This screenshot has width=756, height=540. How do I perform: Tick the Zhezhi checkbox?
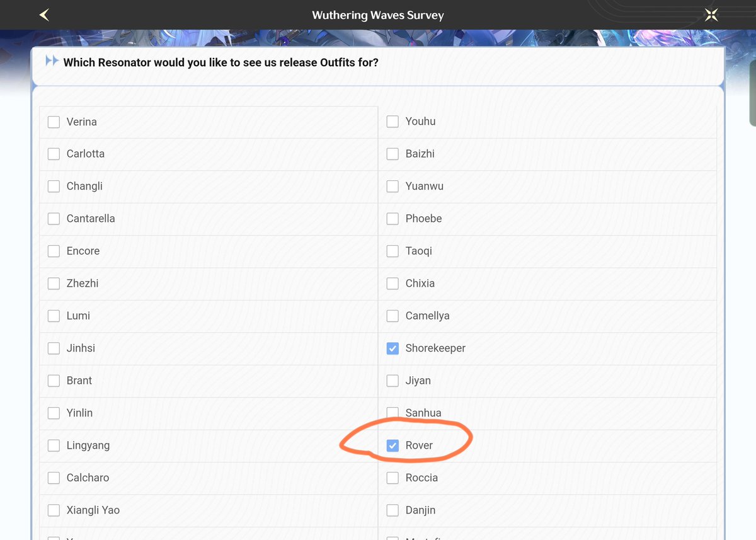click(54, 284)
